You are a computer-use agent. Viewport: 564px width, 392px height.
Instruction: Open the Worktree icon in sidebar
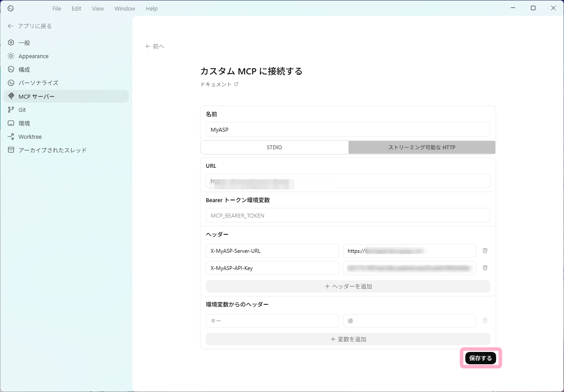coord(11,137)
